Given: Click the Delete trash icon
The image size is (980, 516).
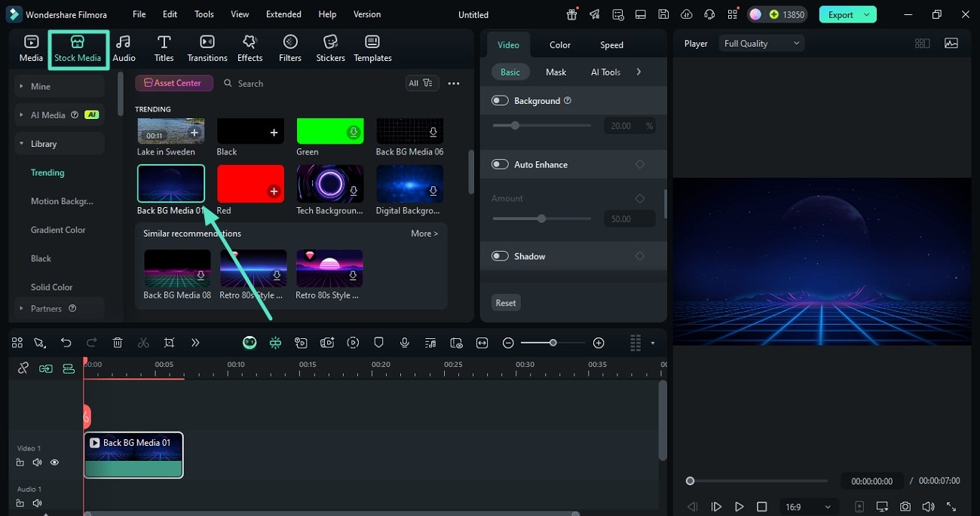Looking at the screenshot, I should pos(118,343).
